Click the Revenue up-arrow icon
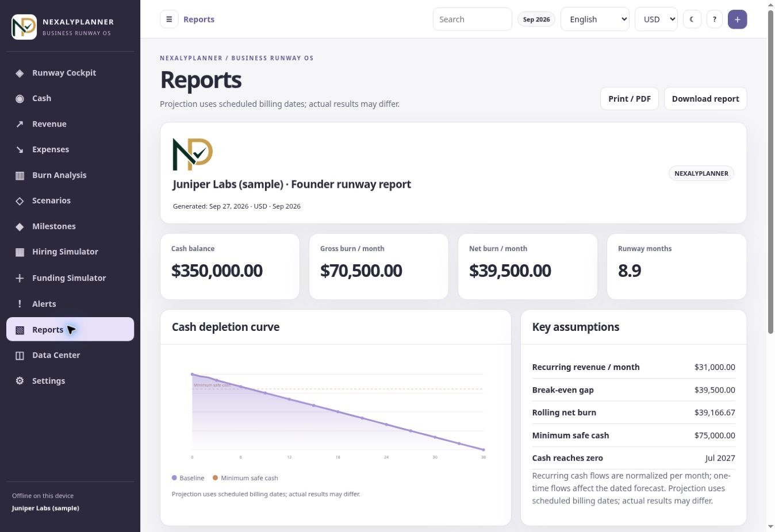 click(x=20, y=124)
